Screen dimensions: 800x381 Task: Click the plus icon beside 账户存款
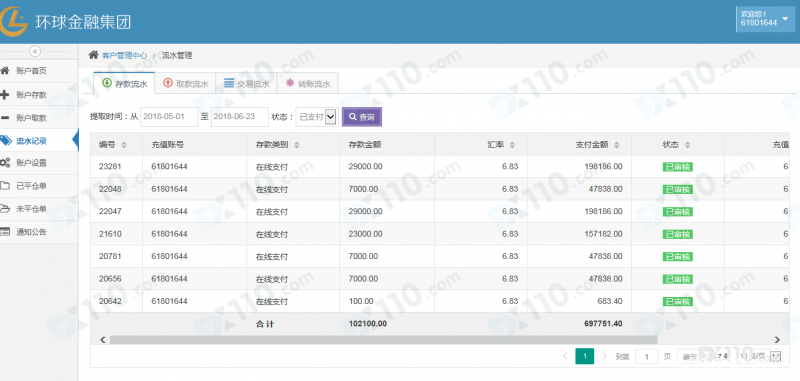(x=5, y=94)
